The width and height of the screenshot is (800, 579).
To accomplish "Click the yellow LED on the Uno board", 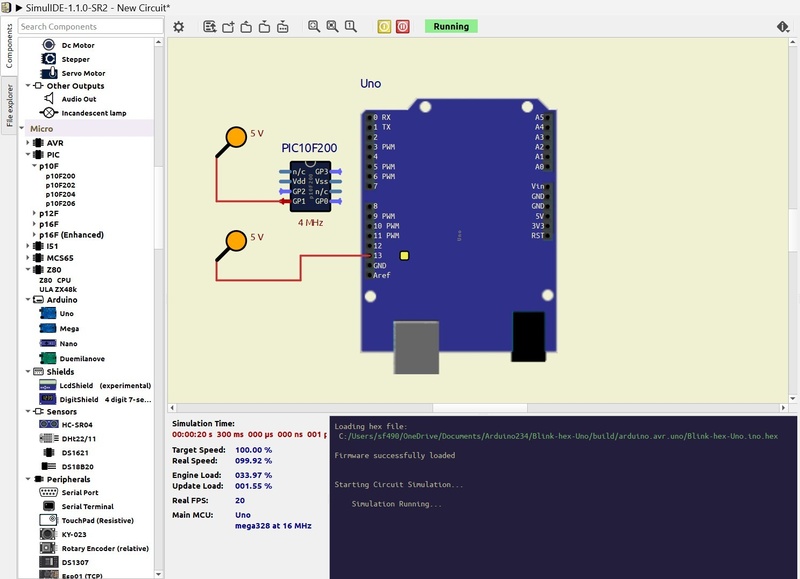I will point(404,256).
